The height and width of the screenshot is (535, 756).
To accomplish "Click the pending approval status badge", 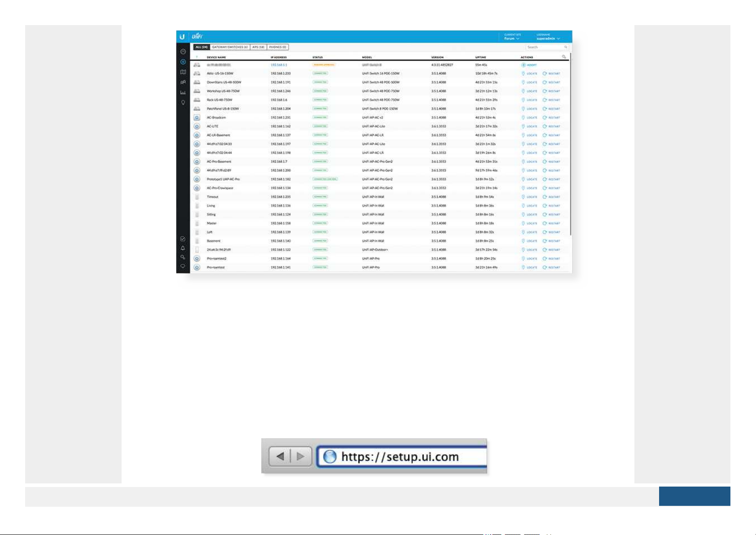I will 323,65.
